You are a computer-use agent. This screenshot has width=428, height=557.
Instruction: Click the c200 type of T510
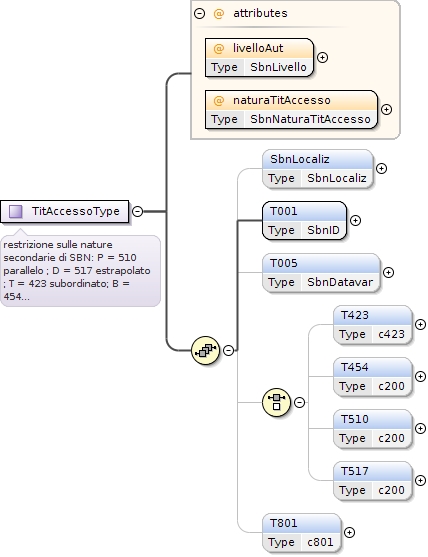pos(391,438)
